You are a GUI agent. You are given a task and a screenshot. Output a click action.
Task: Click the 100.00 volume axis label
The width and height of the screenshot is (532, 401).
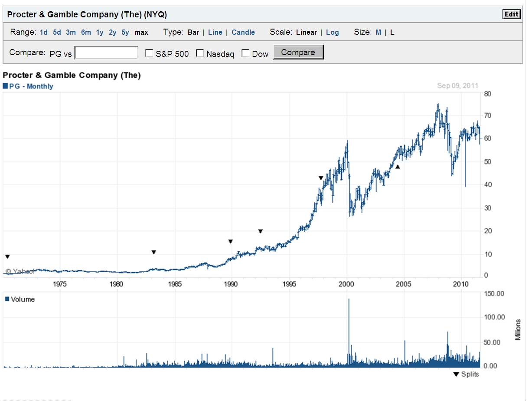coord(495,317)
